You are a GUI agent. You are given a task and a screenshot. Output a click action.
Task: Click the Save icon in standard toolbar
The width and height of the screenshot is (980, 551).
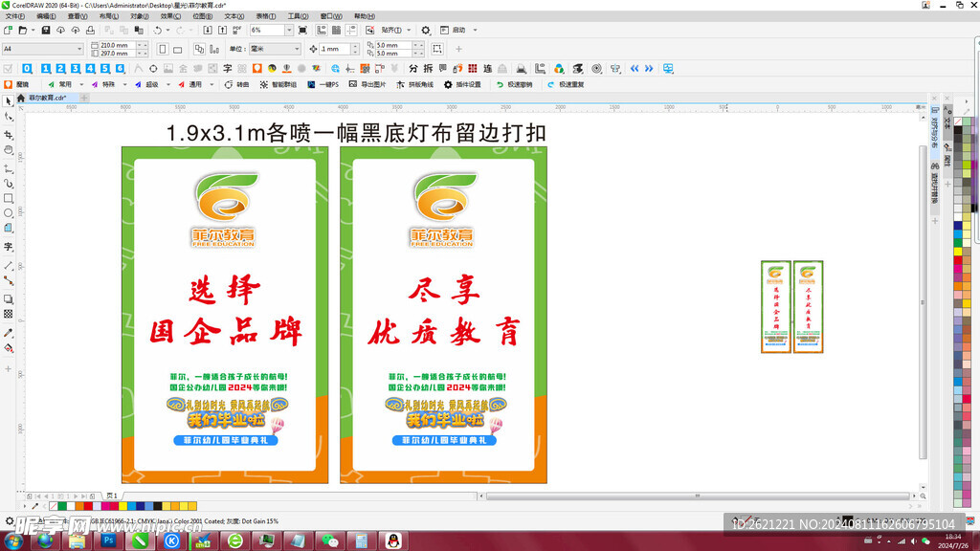(46, 30)
